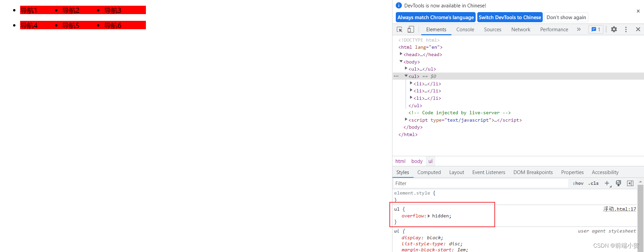Select the Computed subtab
The width and height of the screenshot is (644, 252).
click(429, 172)
